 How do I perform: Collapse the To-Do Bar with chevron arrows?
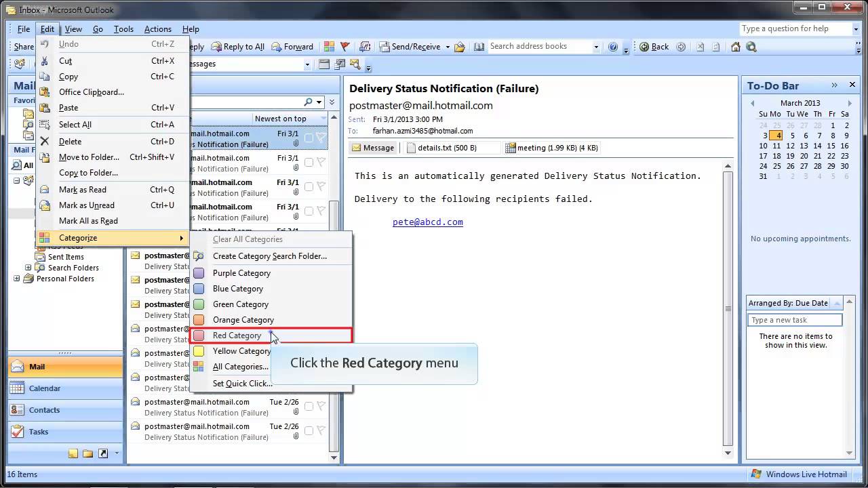[x=835, y=85]
